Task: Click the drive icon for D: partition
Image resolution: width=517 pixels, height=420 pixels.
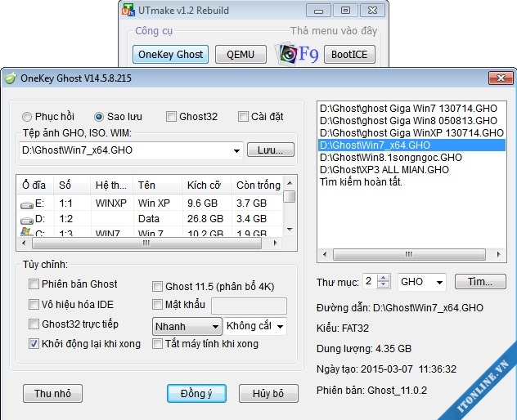Action: click(x=27, y=220)
